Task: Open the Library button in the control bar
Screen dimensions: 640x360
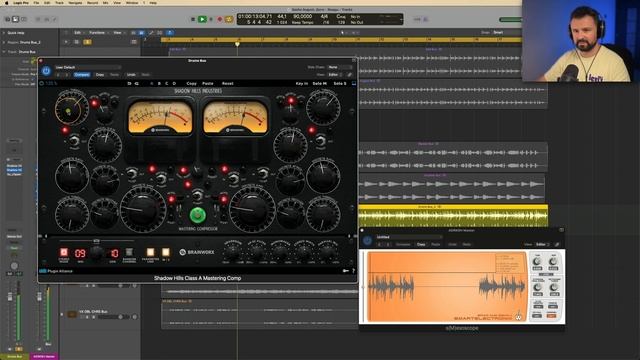Action: (x=7, y=19)
